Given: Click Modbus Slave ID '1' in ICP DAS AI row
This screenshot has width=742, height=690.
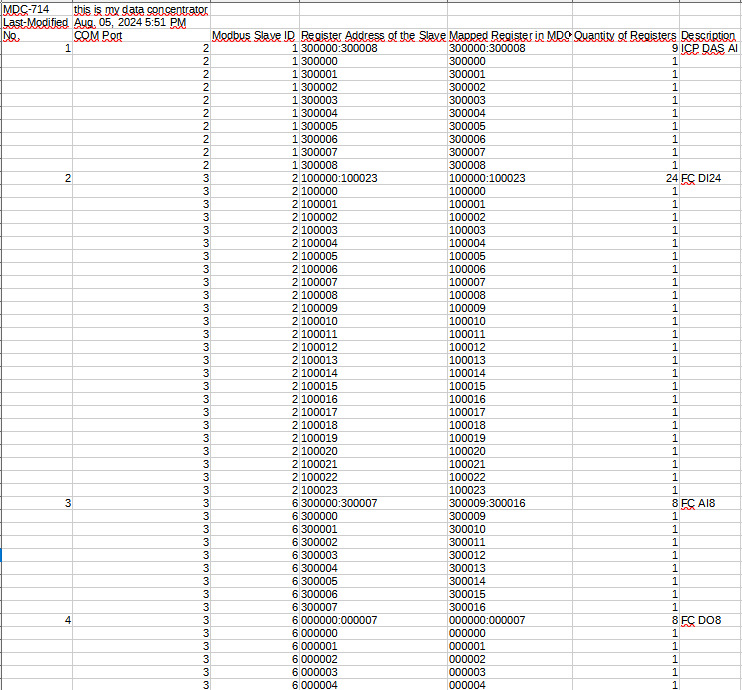Looking at the screenshot, I should [x=255, y=48].
